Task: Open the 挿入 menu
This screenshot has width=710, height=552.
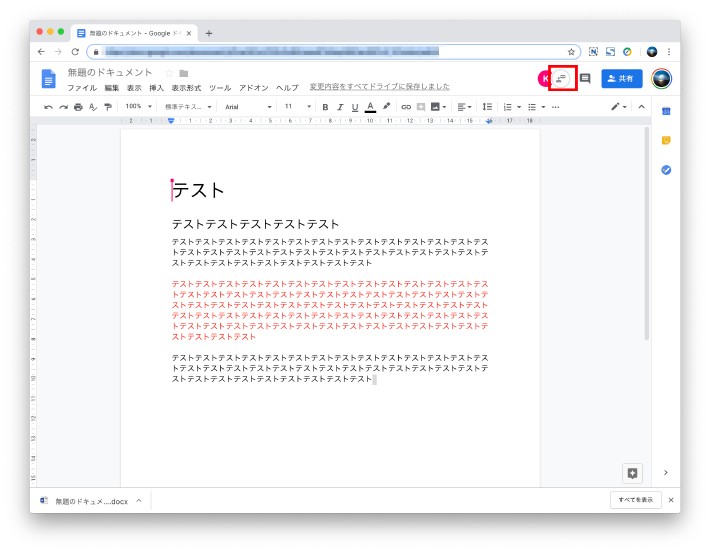Action: (x=156, y=88)
